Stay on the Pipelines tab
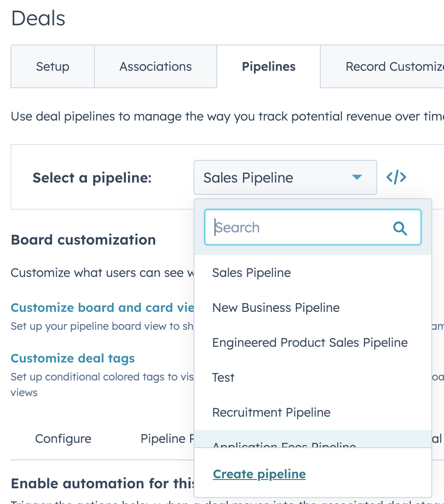This screenshot has height=504, width=444. pos(268,66)
